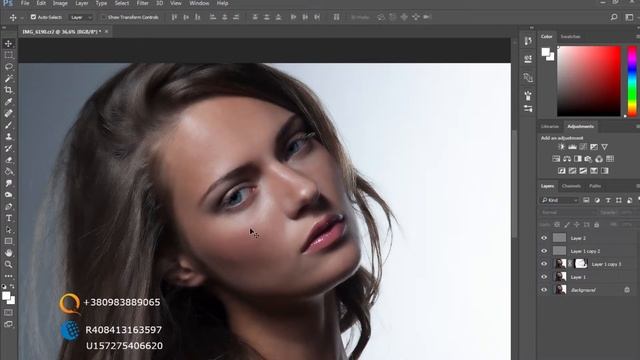
Task: Switch to the Libraries tab
Action: click(x=550, y=127)
